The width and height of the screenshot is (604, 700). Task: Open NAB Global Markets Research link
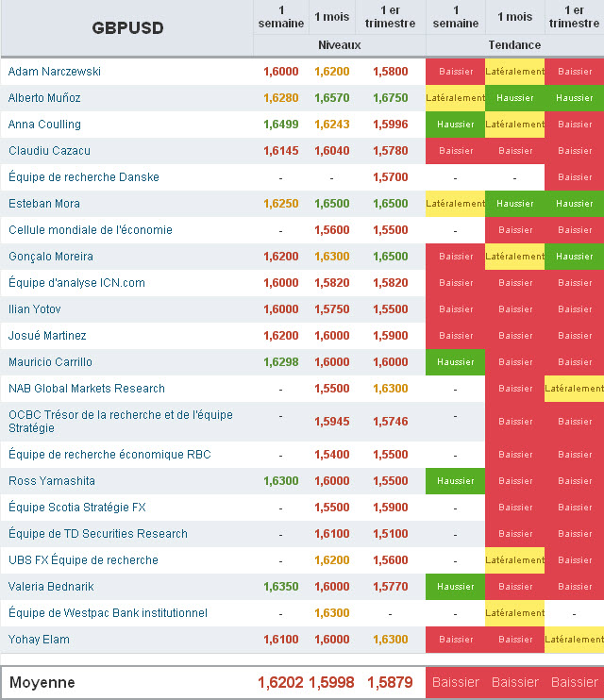[x=87, y=389]
